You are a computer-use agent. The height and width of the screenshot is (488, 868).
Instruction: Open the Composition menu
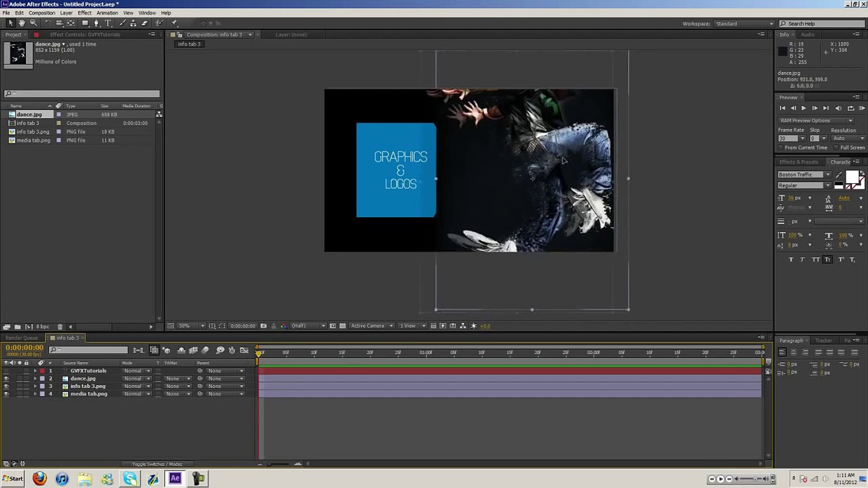[42, 13]
